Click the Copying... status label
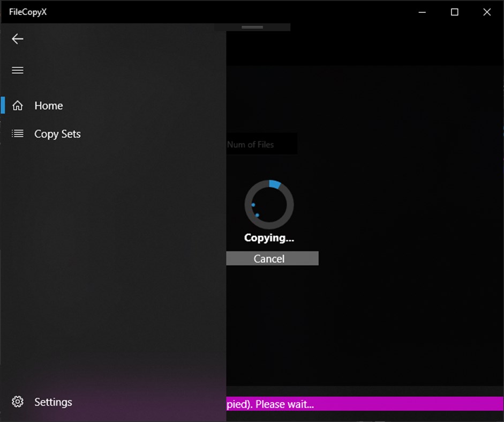 point(269,238)
